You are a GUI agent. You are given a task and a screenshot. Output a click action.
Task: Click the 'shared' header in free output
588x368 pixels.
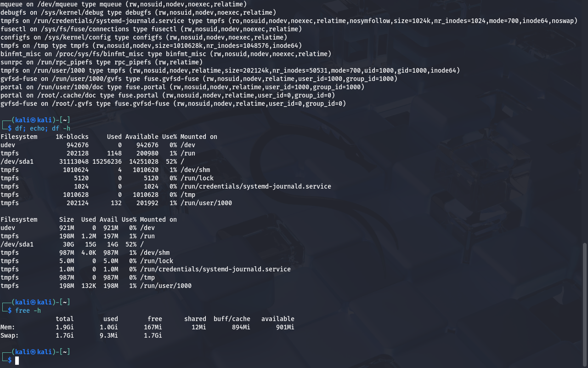[195, 319]
